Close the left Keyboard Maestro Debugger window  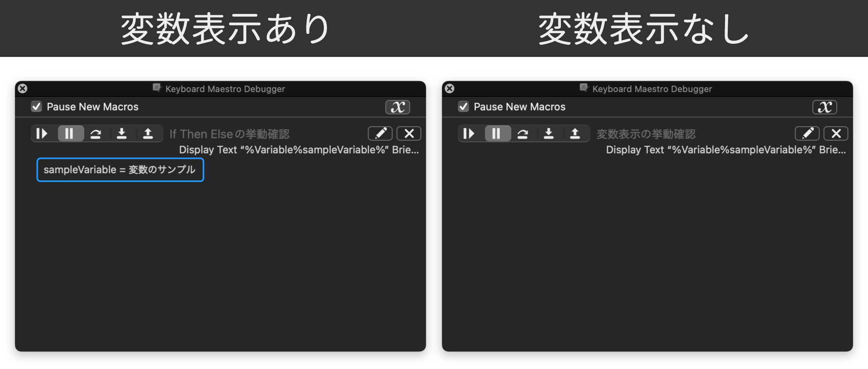click(23, 88)
